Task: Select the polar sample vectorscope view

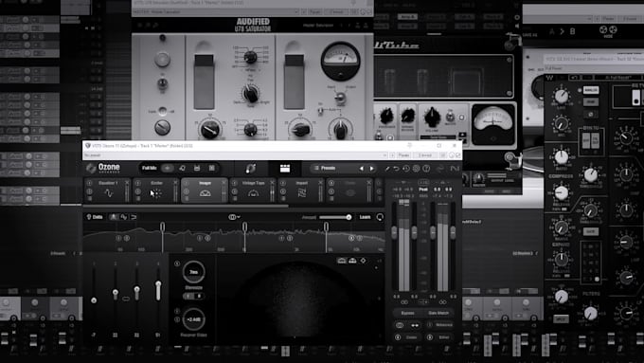Action: 342,261
